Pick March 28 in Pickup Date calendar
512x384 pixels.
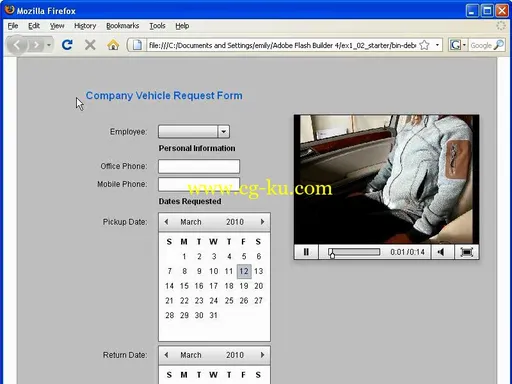[x=170, y=315]
